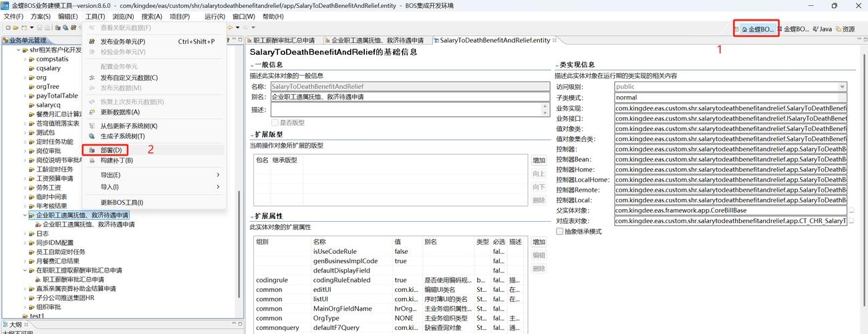868x334 pixels.
Task: Collapse the shr相关客户化开发 root node
Action: click(19, 50)
